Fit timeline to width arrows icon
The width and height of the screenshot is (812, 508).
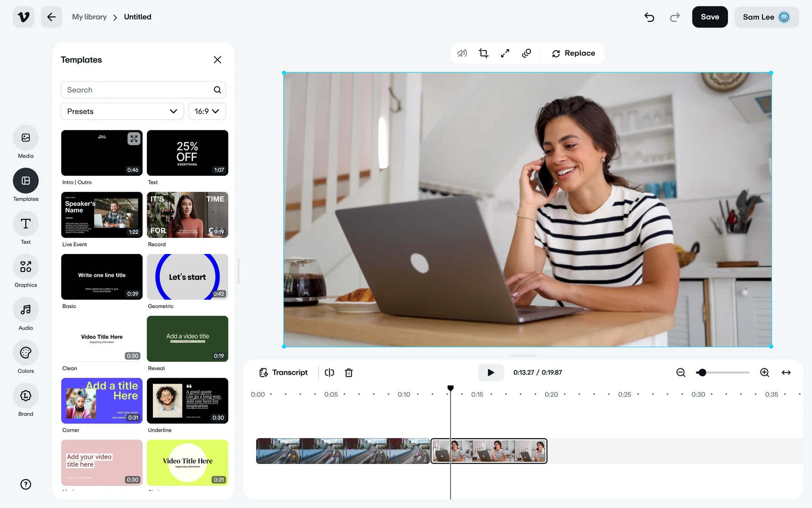786,373
